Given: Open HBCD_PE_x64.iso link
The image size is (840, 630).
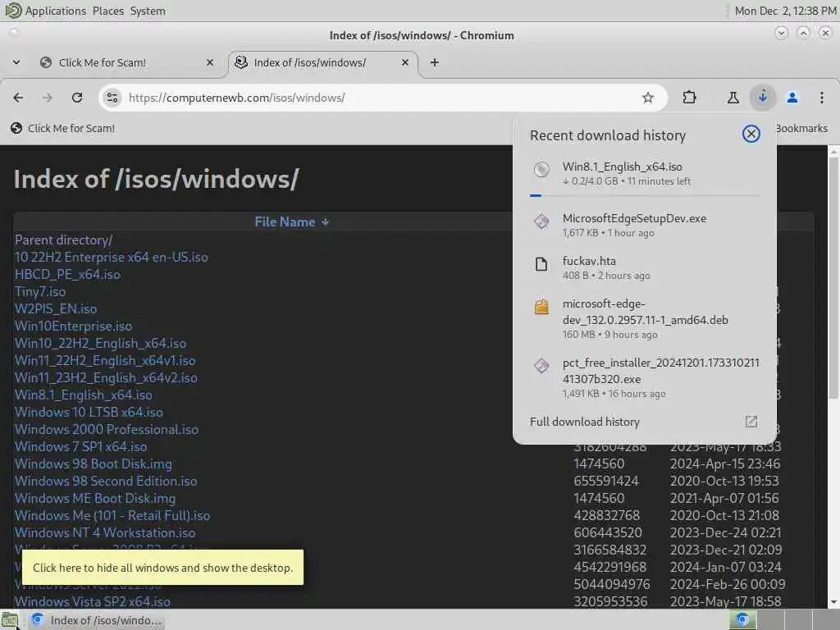Looking at the screenshot, I should (67, 274).
